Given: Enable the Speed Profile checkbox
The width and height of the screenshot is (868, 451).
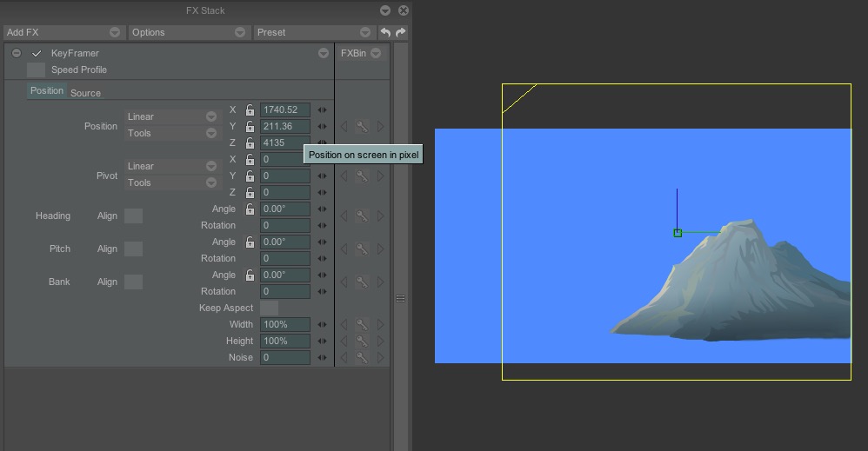Looking at the screenshot, I should point(36,70).
